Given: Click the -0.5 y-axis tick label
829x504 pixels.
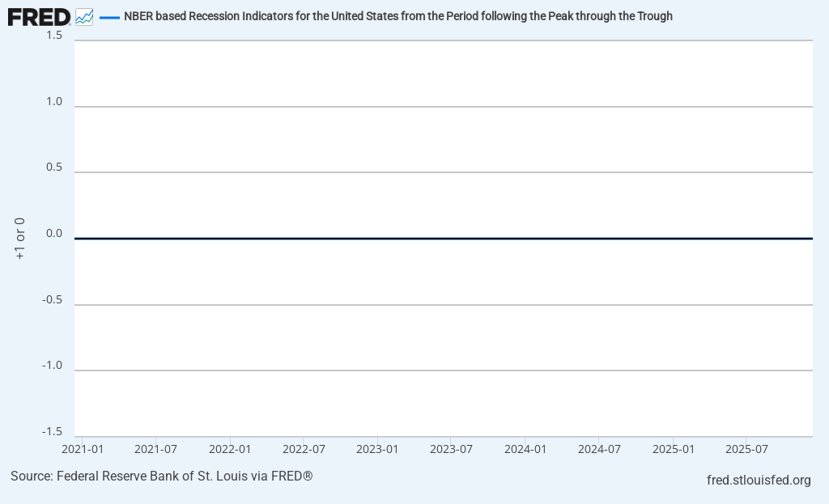Looking at the screenshot, I should pos(53,299).
